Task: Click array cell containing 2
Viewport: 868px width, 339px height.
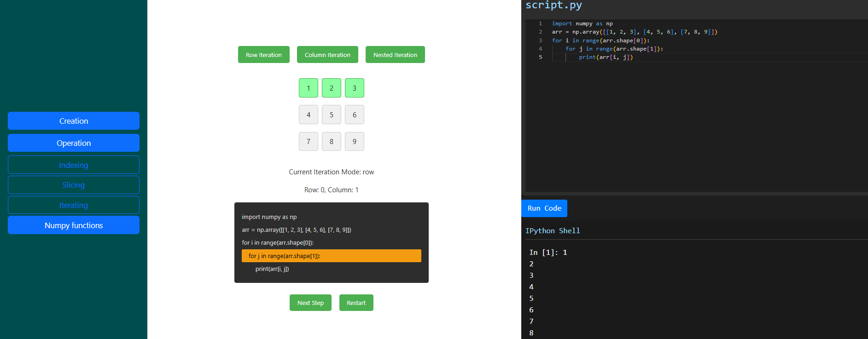Action: coord(332,88)
